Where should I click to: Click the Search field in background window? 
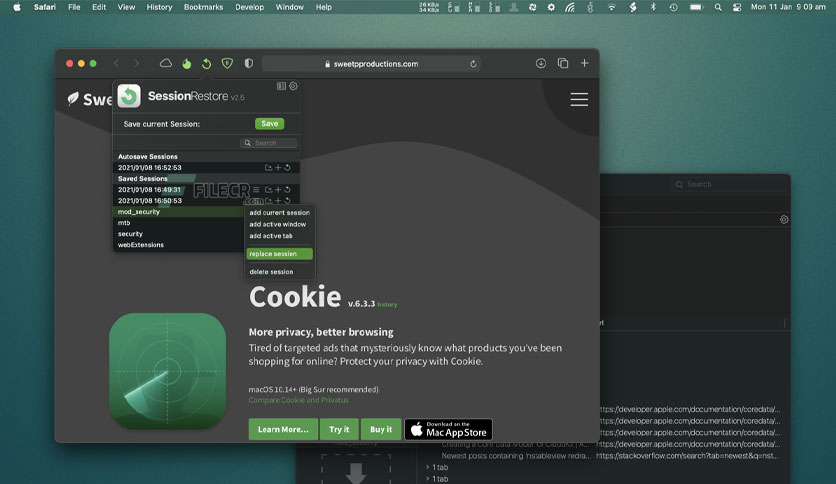pos(730,184)
